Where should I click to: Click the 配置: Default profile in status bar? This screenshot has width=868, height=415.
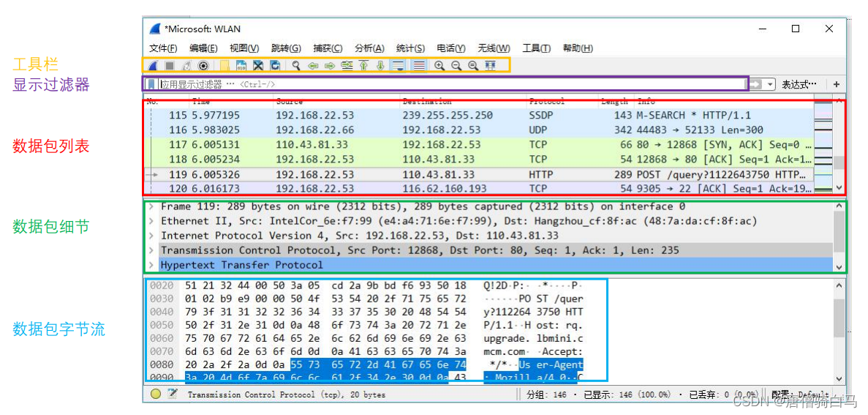click(799, 395)
